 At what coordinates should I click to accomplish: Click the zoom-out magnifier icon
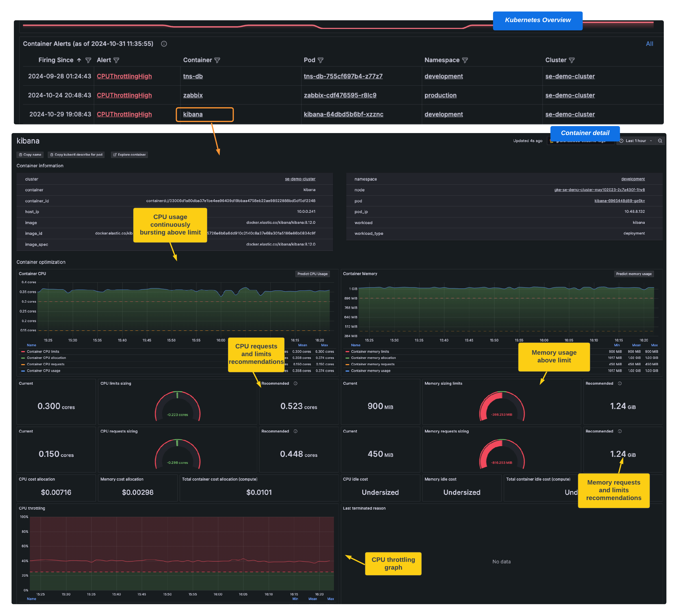(660, 141)
